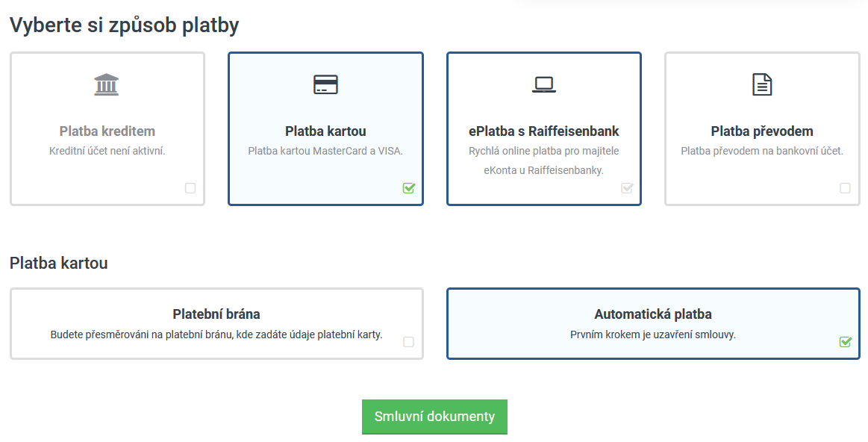Choose the Platební brána title
The height and width of the screenshot is (442, 868).
click(x=216, y=314)
